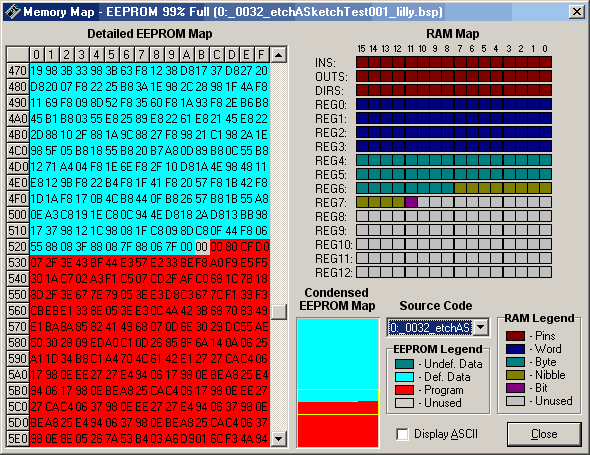The image size is (590, 455).
Task: Click the red Program legend swatch
Action: (x=404, y=390)
